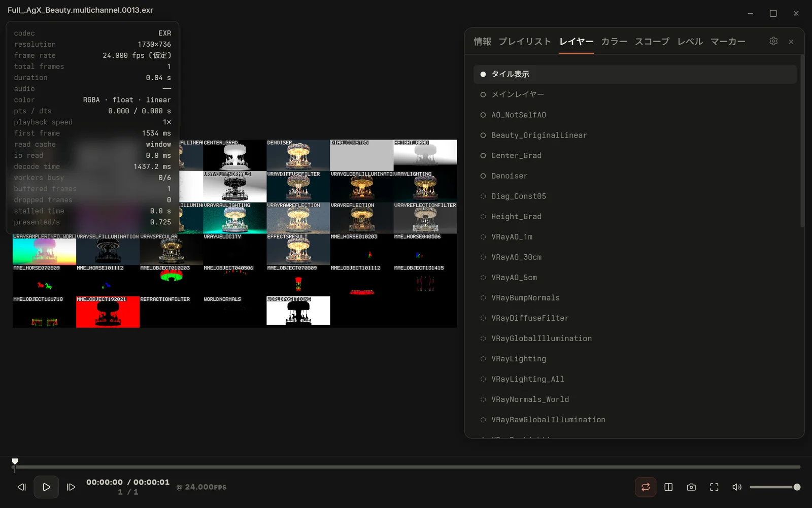Choose the VRayAO_1m layer
The width and height of the screenshot is (812, 508).
tap(635, 236)
